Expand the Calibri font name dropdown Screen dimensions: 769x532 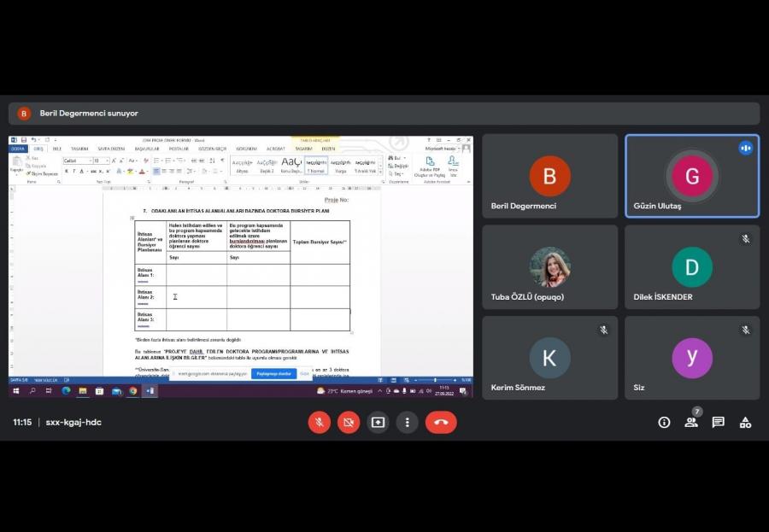[89, 161]
